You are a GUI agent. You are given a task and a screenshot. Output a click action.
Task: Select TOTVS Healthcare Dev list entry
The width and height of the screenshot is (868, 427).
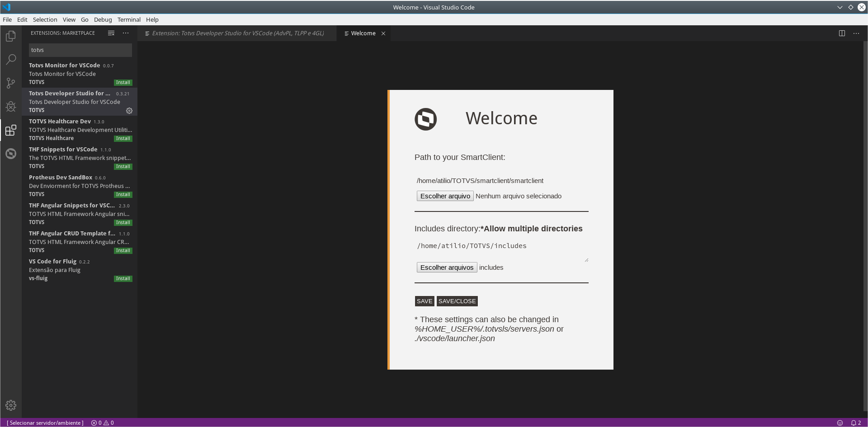[x=80, y=130]
